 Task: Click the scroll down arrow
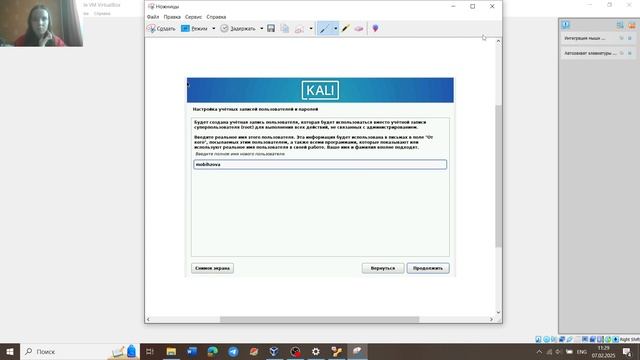498,312
